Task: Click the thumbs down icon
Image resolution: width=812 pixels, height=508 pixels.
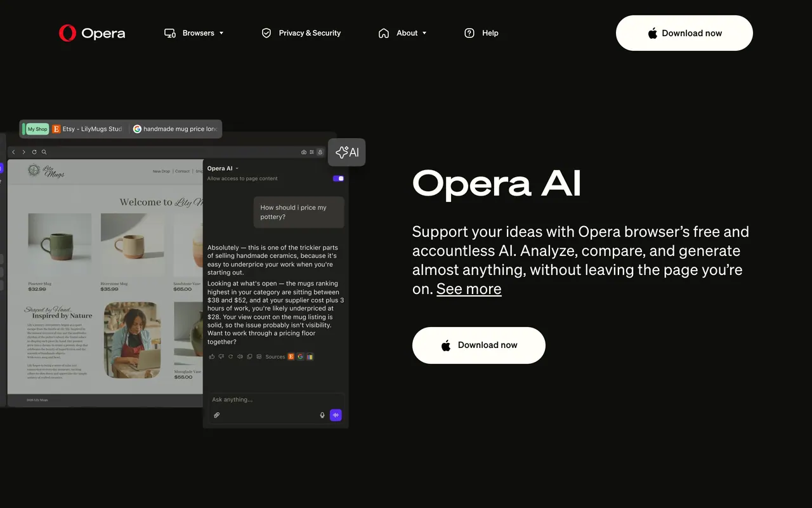Action: pyautogui.click(x=221, y=357)
